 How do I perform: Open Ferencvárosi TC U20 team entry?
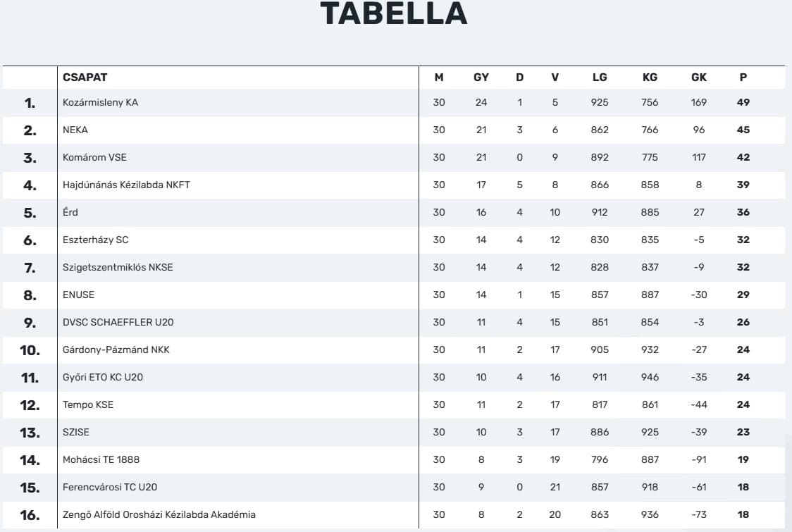110,487
